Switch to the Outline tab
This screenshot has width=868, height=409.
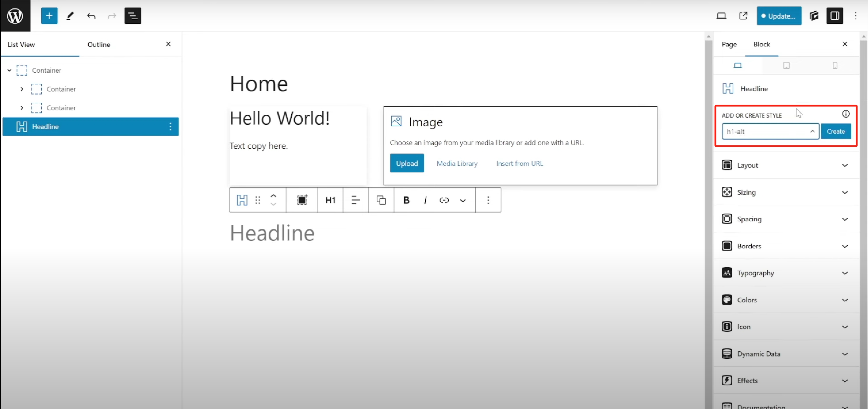coord(99,45)
